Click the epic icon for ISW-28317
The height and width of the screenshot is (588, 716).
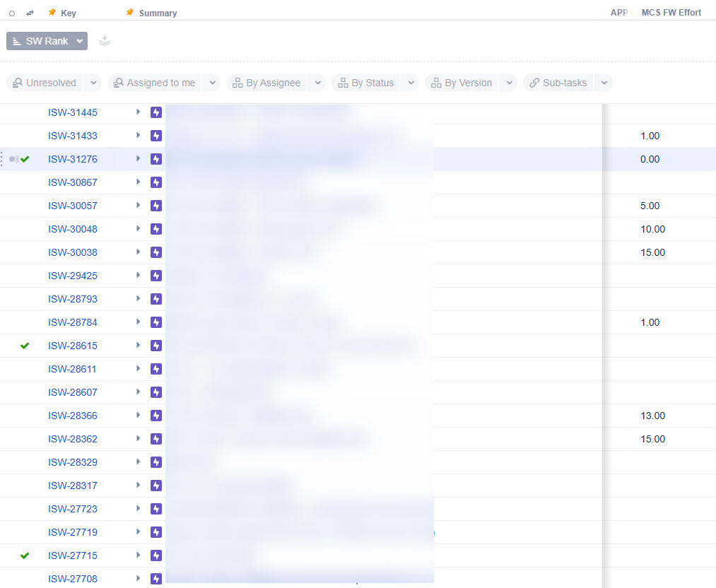156,486
